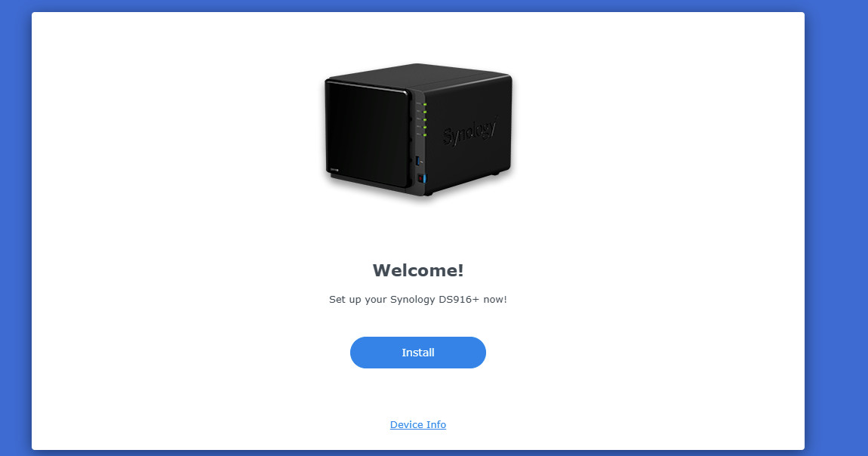Image resolution: width=868 pixels, height=456 pixels.
Task: Click the blue background right of the card
Action: [x=836, y=228]
